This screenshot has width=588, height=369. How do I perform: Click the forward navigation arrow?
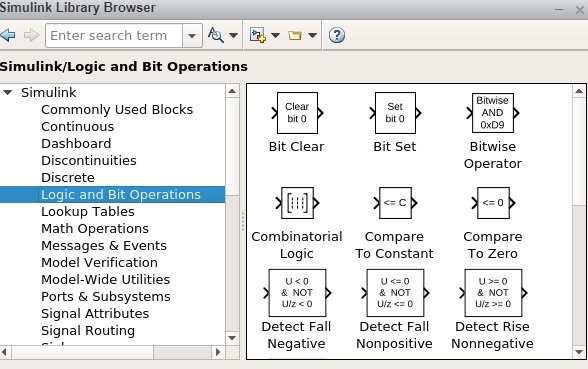31,35
